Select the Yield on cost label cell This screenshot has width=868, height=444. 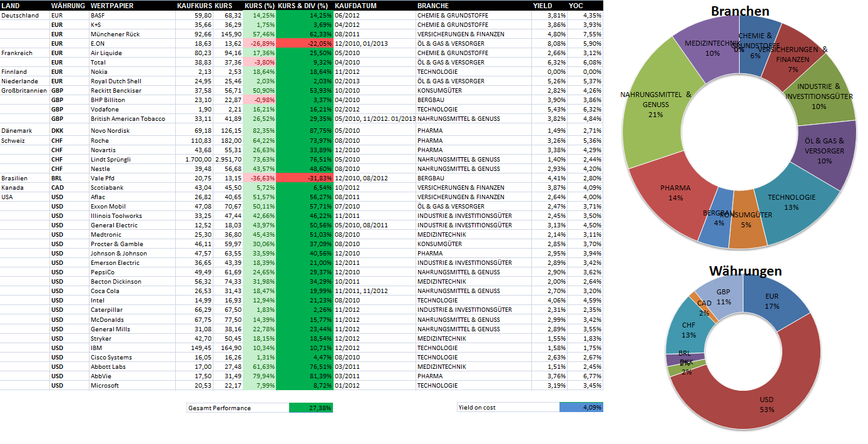(508, 408)
